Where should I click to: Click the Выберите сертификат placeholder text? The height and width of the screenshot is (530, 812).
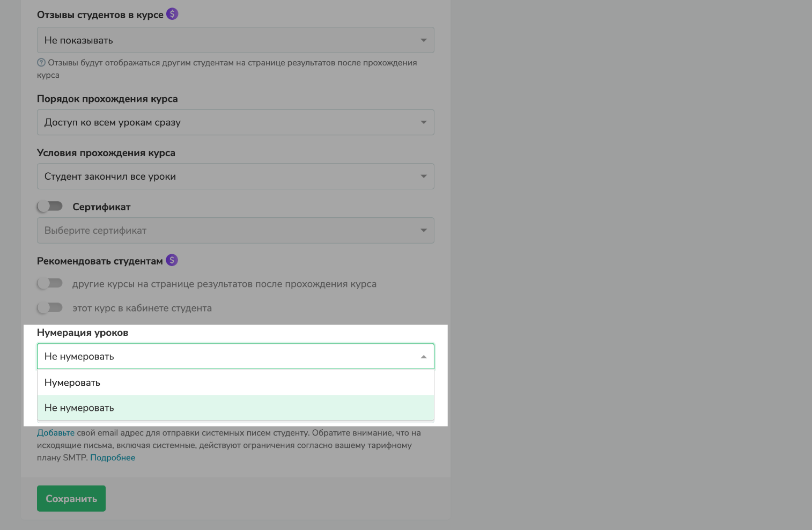point(95,231)
